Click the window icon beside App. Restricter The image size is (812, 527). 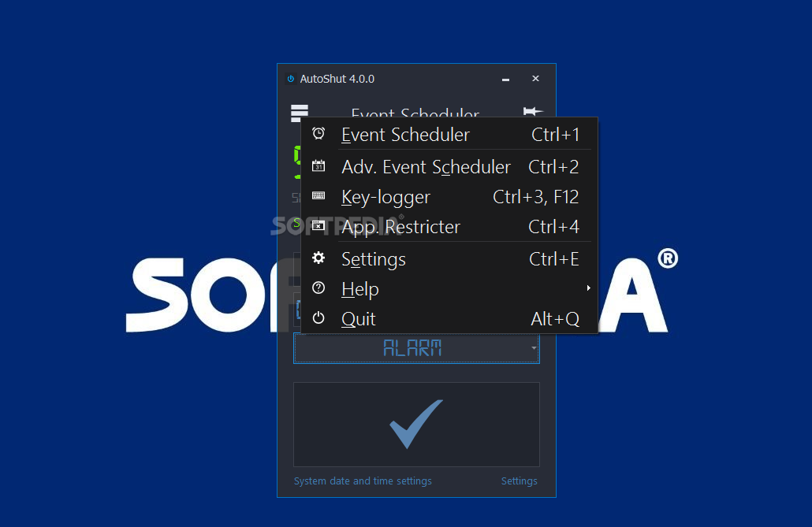[318, 226]
